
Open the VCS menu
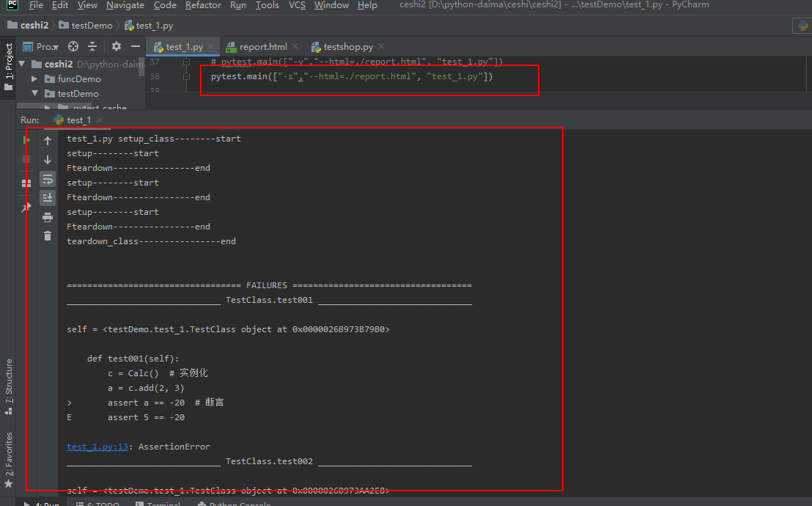pyautogui.click(x=297, y=4)
